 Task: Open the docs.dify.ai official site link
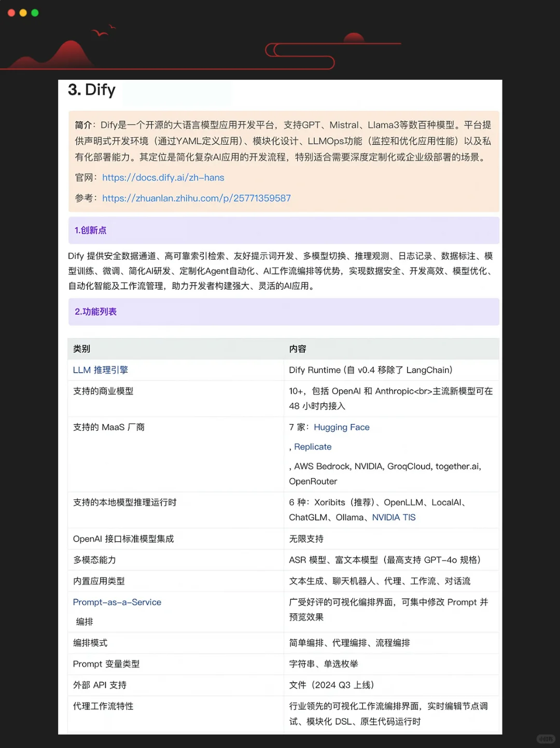click(163, 177)
